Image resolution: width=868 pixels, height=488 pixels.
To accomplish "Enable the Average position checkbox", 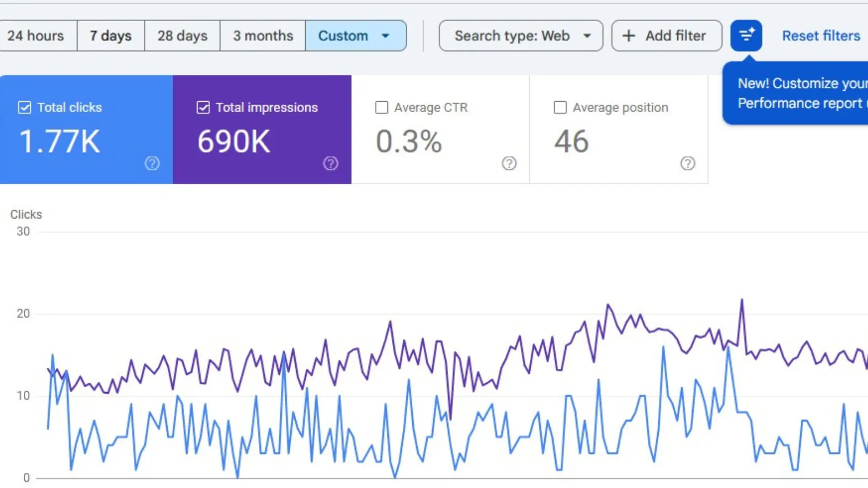I will [x=560, y=108].
